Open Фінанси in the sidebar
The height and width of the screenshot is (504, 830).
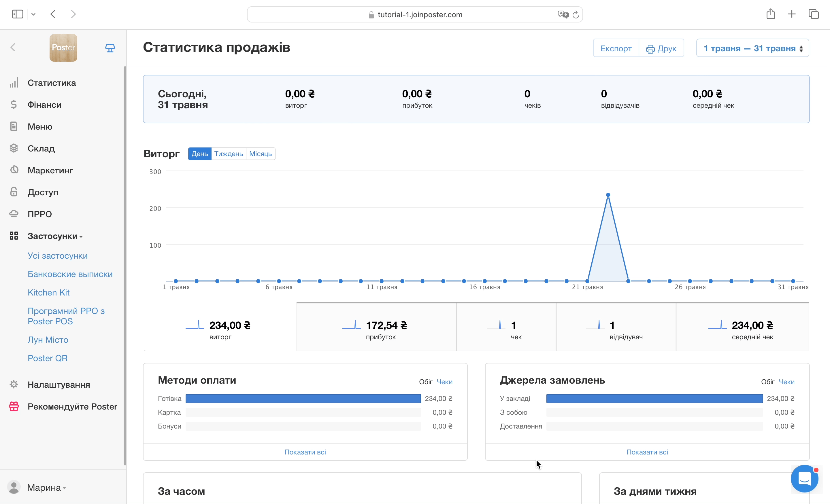pos(44,105)
